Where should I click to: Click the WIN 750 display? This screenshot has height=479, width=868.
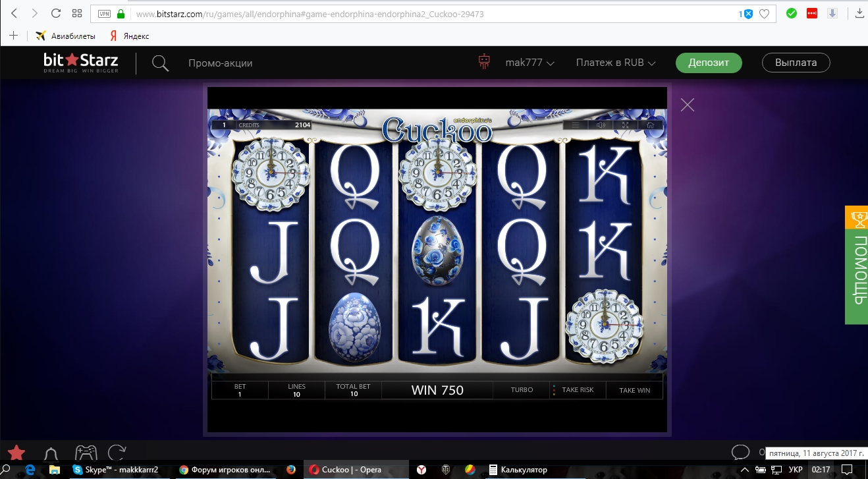pos(437,390)
